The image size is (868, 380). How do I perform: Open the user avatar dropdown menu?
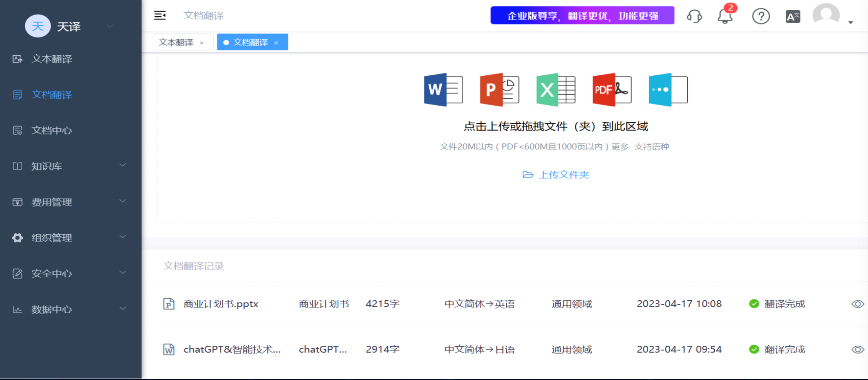tap(832, 17)
